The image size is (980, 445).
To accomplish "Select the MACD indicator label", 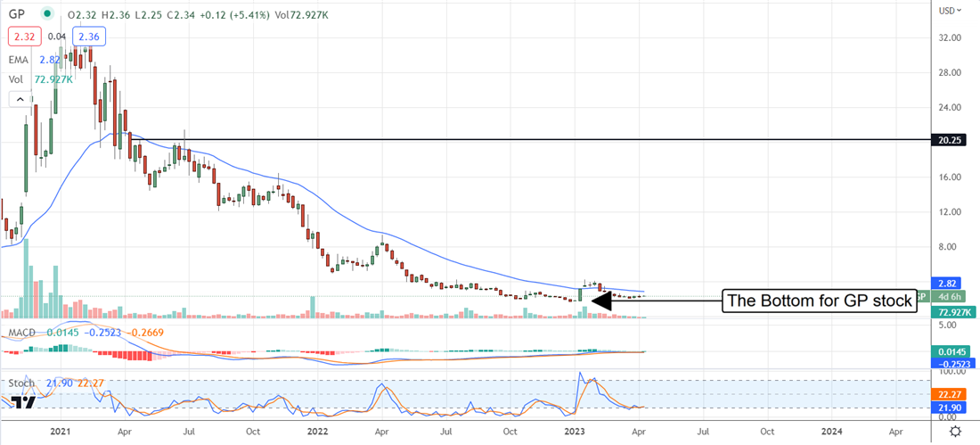I will click(x=22, y=333).
